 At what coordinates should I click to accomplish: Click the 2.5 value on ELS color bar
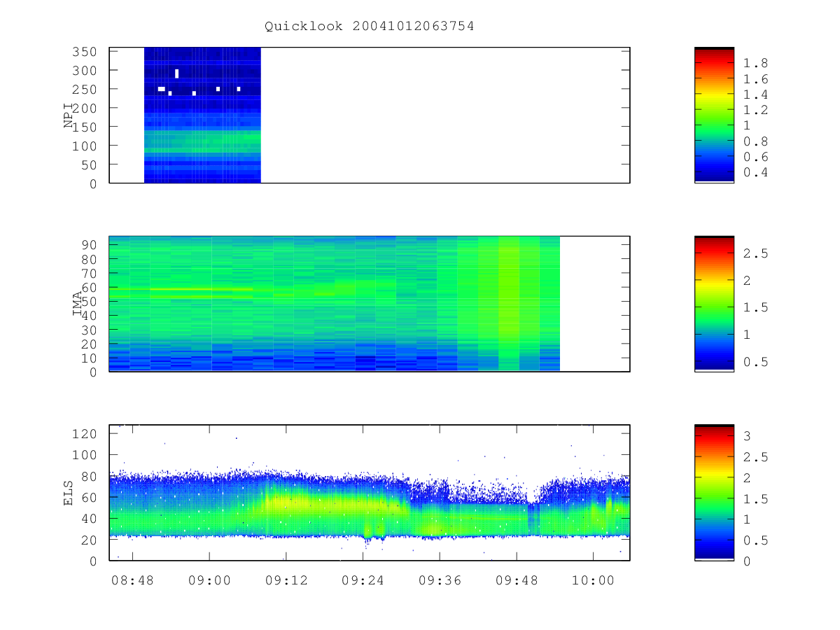pos(755,457)
